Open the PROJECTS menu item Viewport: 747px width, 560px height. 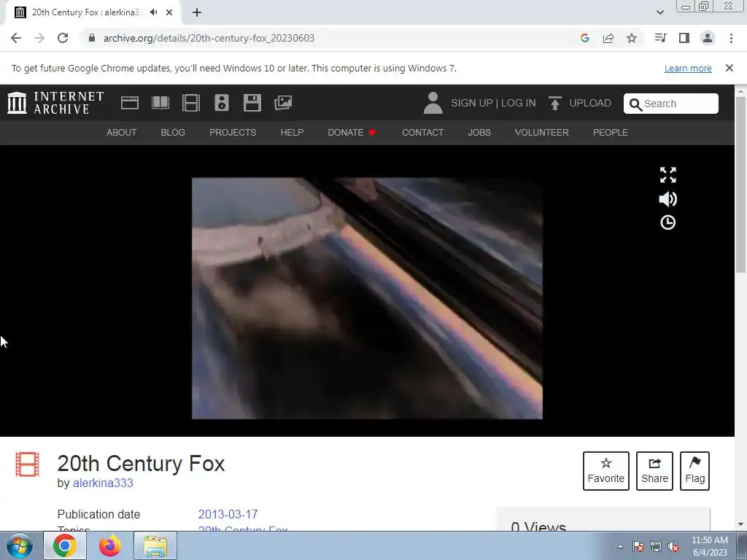pos(233,133)
